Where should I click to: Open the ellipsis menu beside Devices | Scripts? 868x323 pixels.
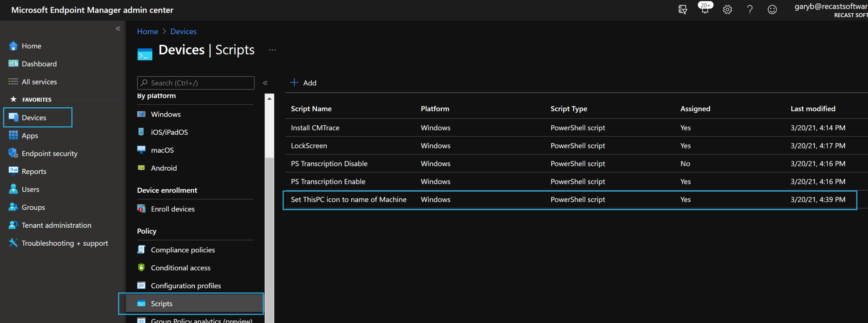click(x=272, y=50)
